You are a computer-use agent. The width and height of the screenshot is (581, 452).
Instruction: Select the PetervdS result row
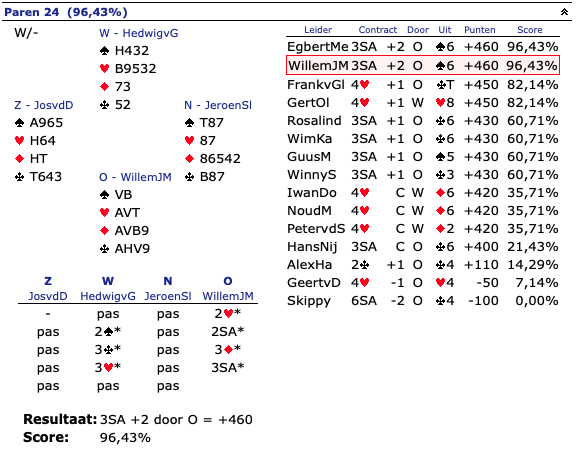[x=423, y=229]
